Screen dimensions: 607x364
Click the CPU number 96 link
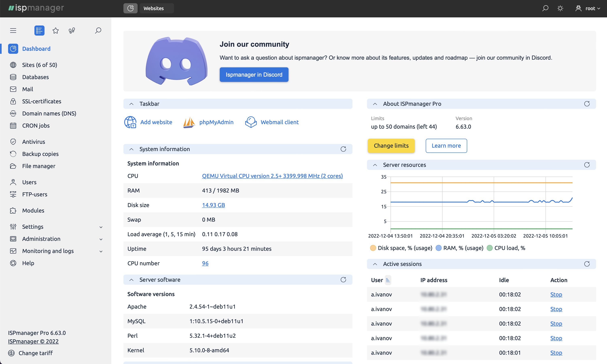coord(205,263)
